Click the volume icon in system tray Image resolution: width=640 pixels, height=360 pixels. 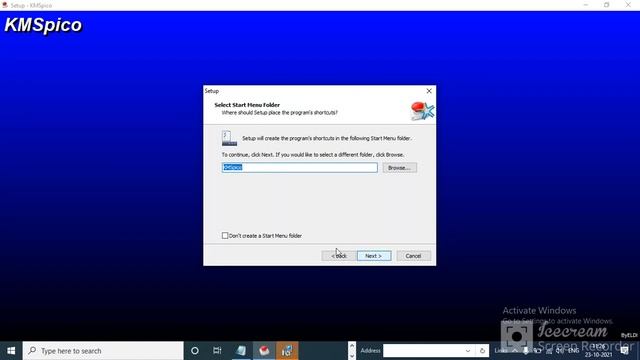[559, 351]
